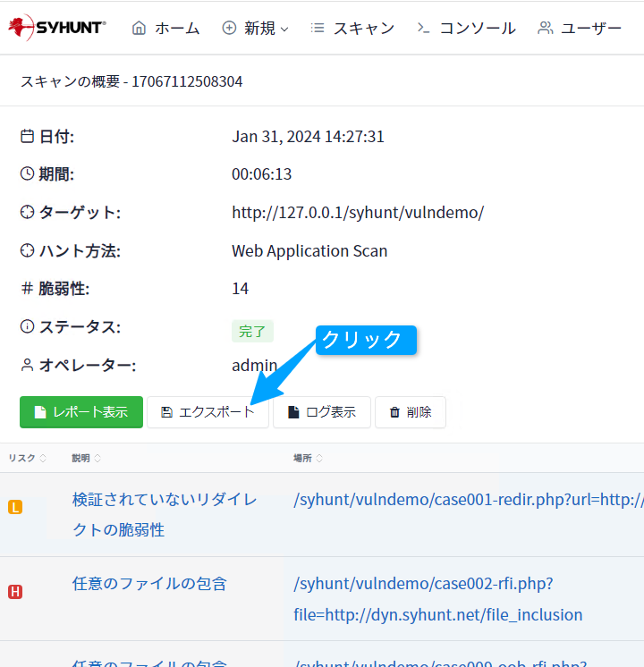
Task: Click the plus-circle icon beside 新規
Action: click(x=229, y=29)
